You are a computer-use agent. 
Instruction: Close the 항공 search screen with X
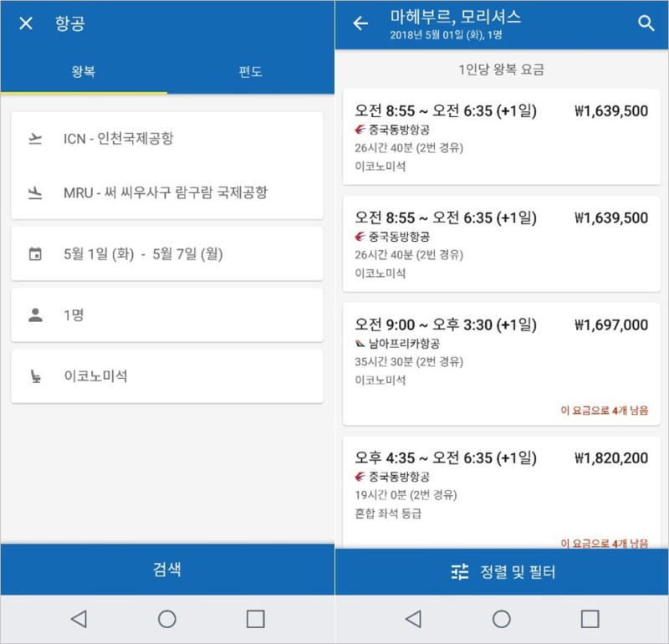(x=26, y=23)
